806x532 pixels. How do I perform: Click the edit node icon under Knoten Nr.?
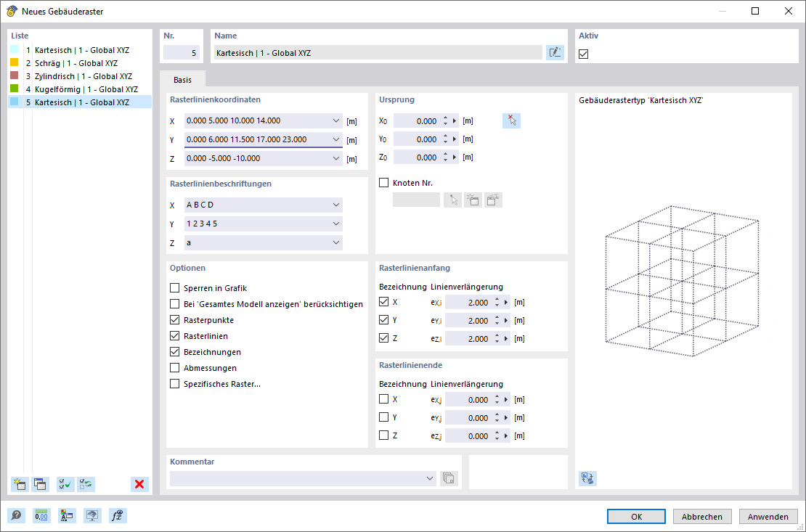tap(493, 200)
